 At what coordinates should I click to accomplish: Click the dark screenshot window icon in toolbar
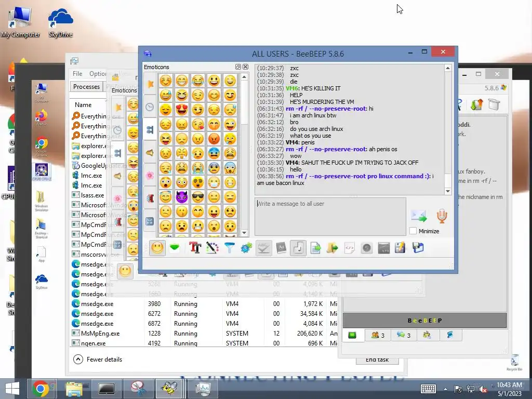click(384, 248)
